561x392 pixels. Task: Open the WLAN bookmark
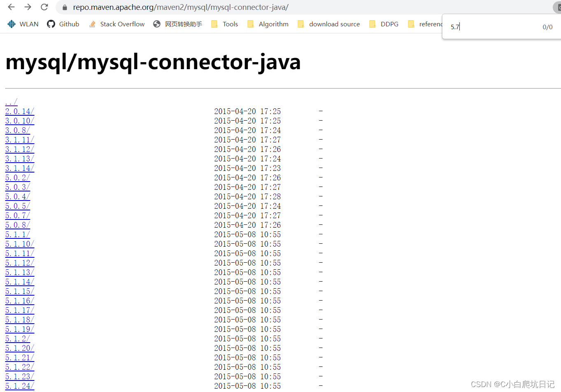point(23,24)
